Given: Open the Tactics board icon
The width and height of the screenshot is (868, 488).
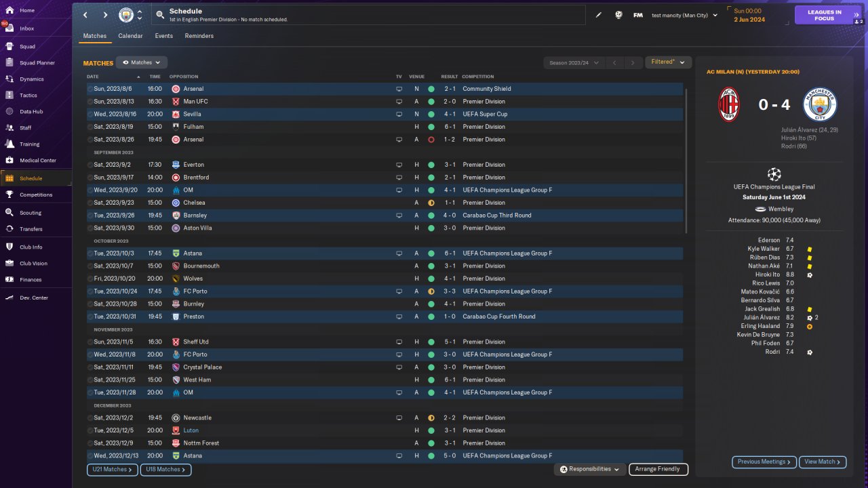Looking at the screenshot, I should coord(9,96).
